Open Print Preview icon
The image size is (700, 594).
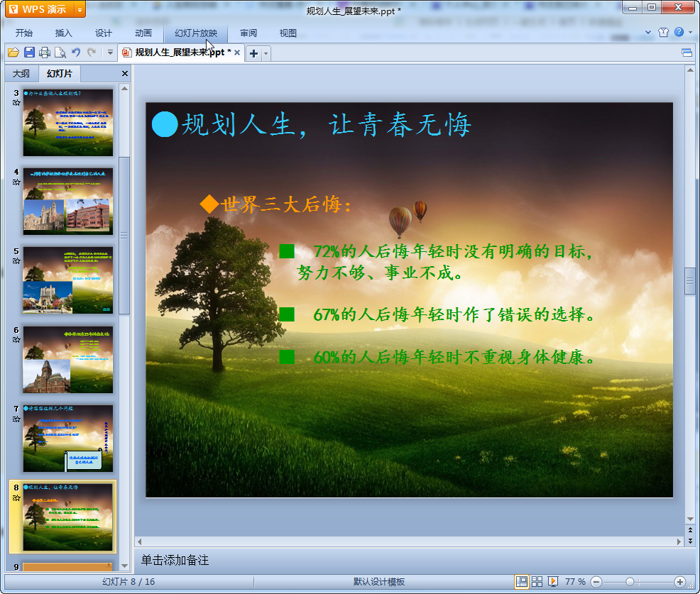(60, 53)
